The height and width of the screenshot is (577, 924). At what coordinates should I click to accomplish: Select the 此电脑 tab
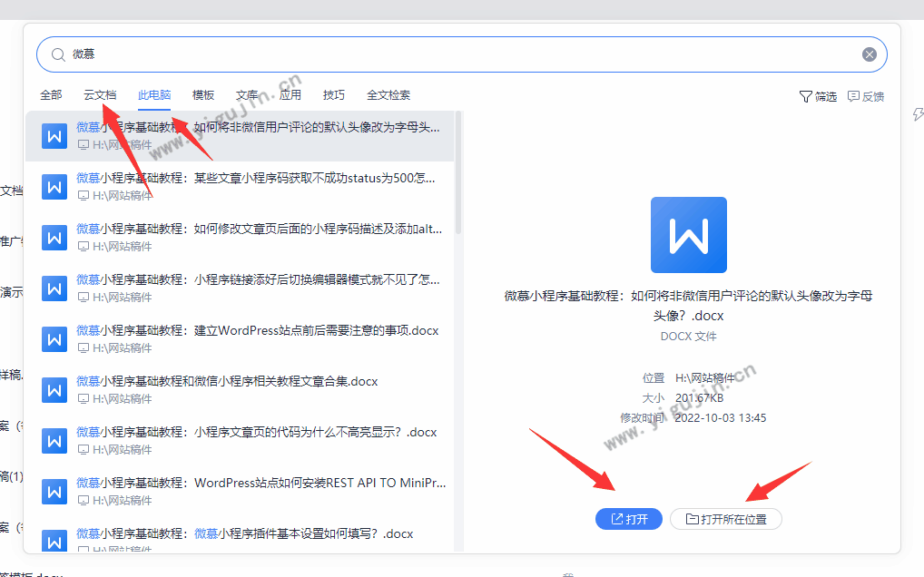[x=154, y=94]
